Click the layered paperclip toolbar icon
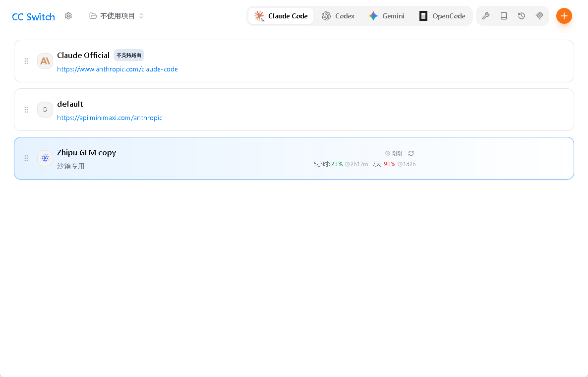Image resolution: width=588 pixels, height=377 pixels. [x=539, y=16]
